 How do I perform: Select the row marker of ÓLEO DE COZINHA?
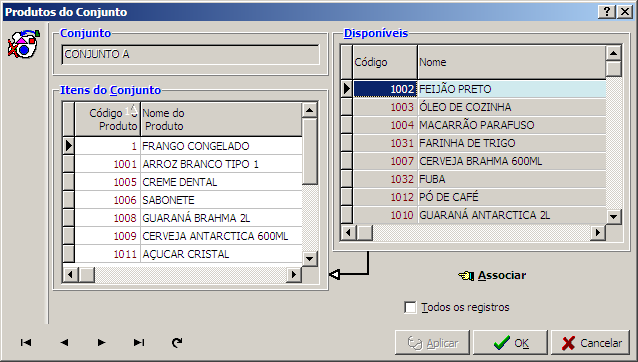(347, 107)
